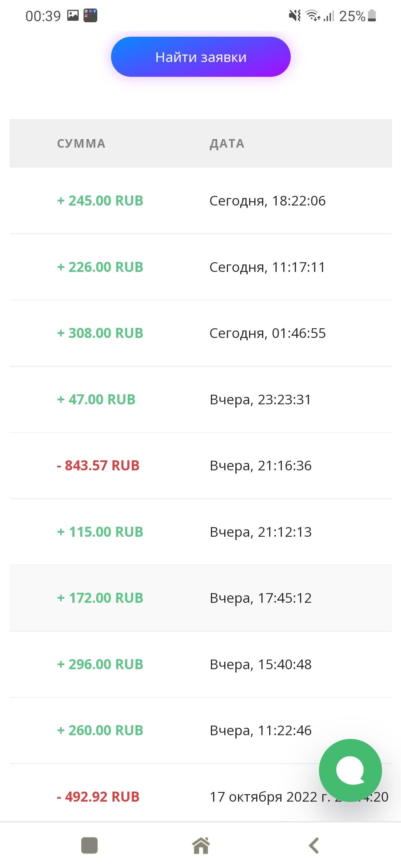Tap the green chat support bubble

[x=350, y=770]
